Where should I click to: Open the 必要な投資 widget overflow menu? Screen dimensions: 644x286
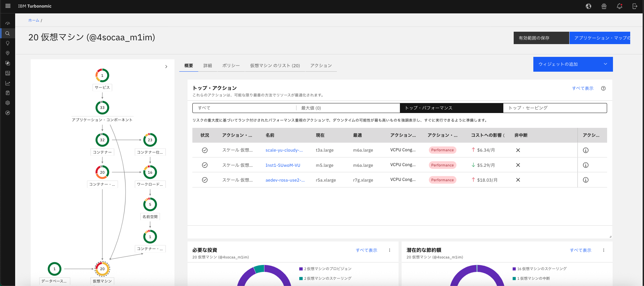pyautogui.click(x=390, y=250)
